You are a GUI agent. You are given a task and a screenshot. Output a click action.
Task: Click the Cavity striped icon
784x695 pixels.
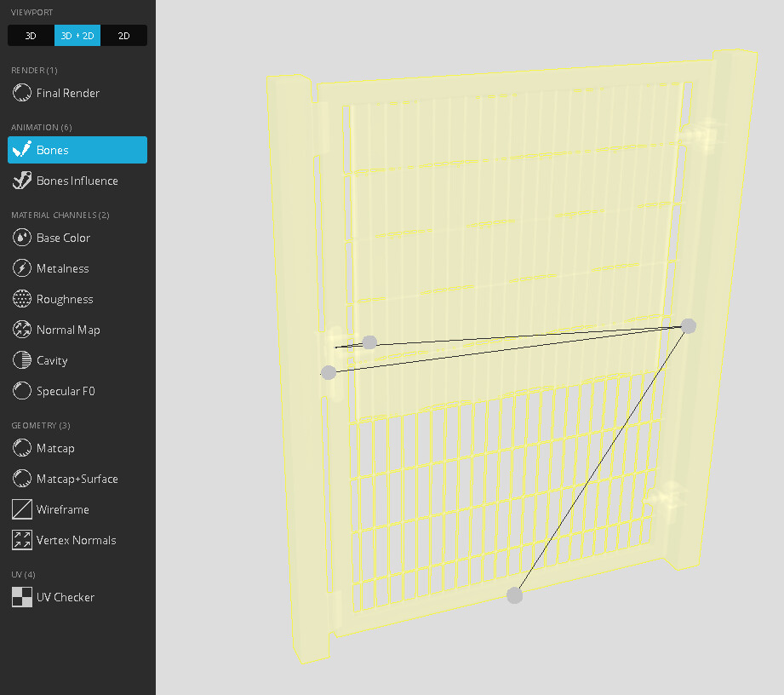click(x=22, y=359)
